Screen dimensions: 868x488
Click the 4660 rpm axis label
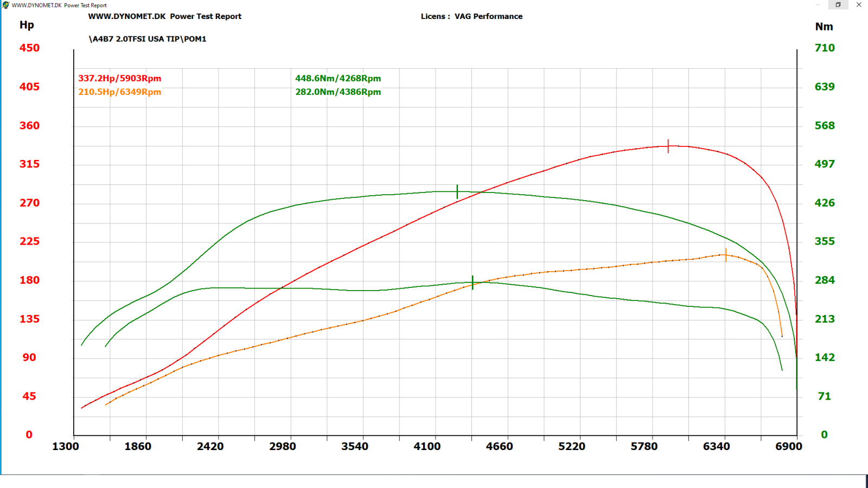point(500,446)
